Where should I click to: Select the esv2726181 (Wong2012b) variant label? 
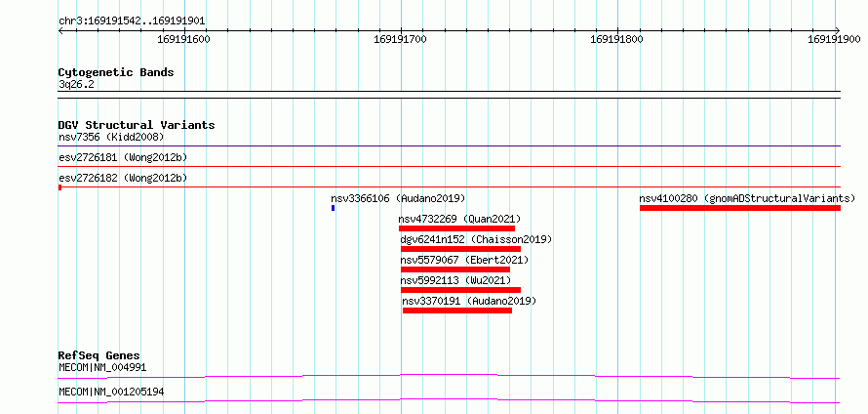point(123,157)
